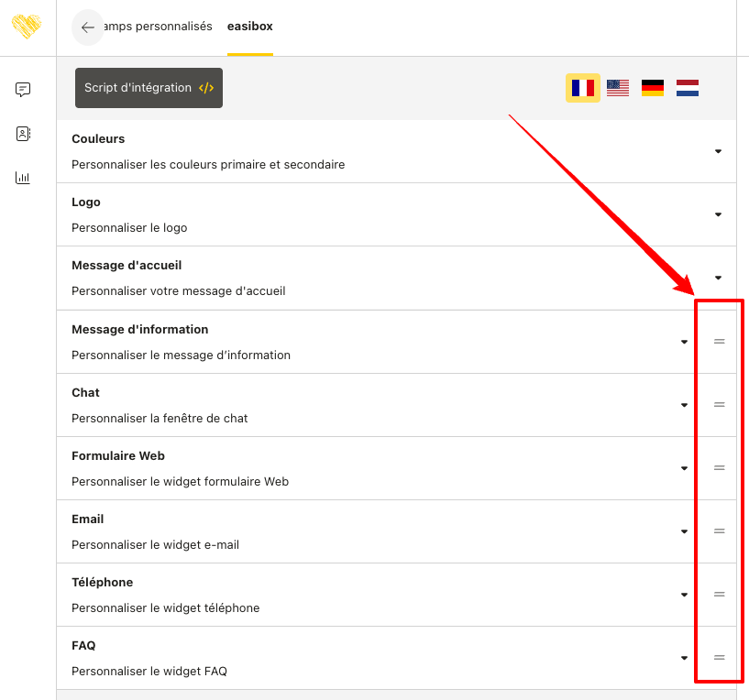749x700 pixels.
Task: Open statistics from sidebar bar chart icon
Action: (23, 178)
